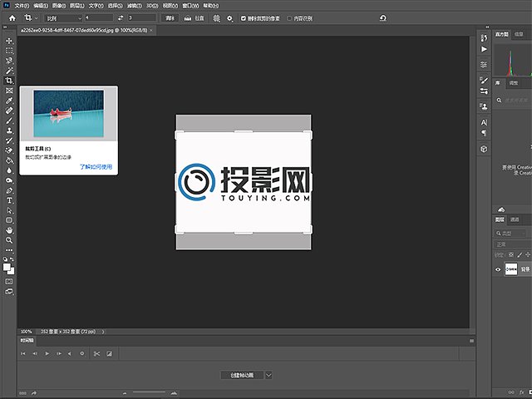Viewport: 532px width, 399px height.
Task: Enable Content-Aware checkbox
Action: pyautogui.click(x=289, y=18)
